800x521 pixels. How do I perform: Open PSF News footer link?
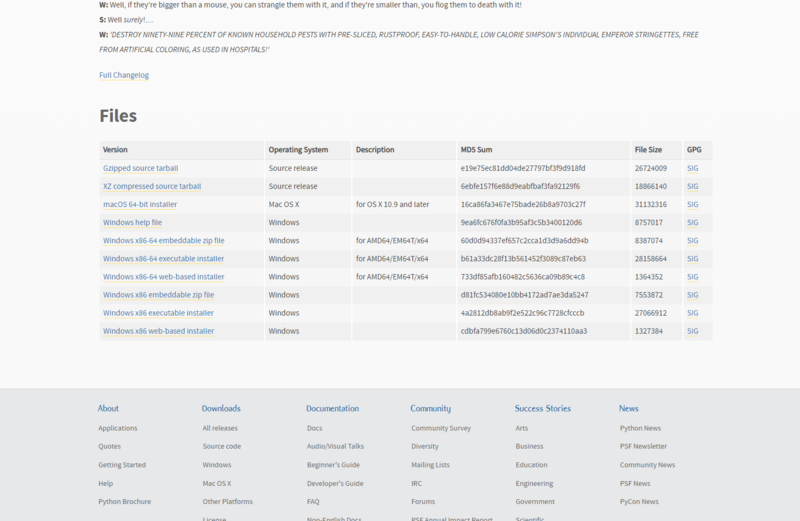coord(635,483)
